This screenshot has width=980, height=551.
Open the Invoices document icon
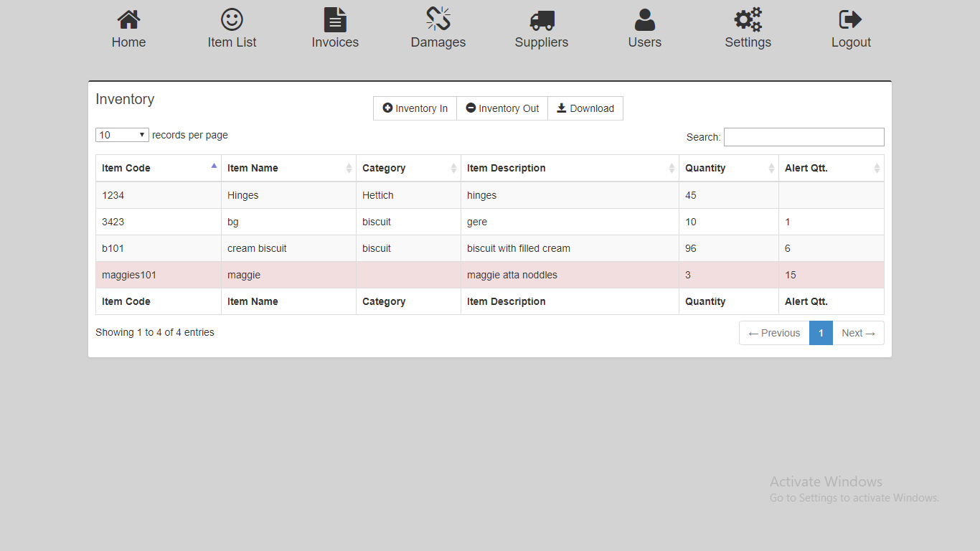(x=335, y=20)
